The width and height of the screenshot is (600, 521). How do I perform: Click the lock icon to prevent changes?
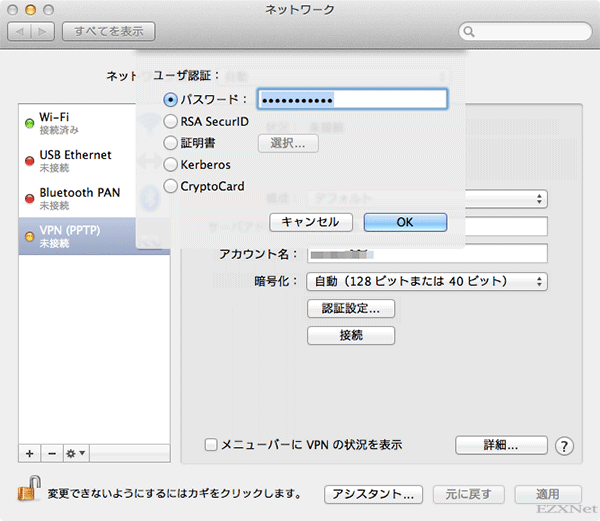(x=29, y=488)
